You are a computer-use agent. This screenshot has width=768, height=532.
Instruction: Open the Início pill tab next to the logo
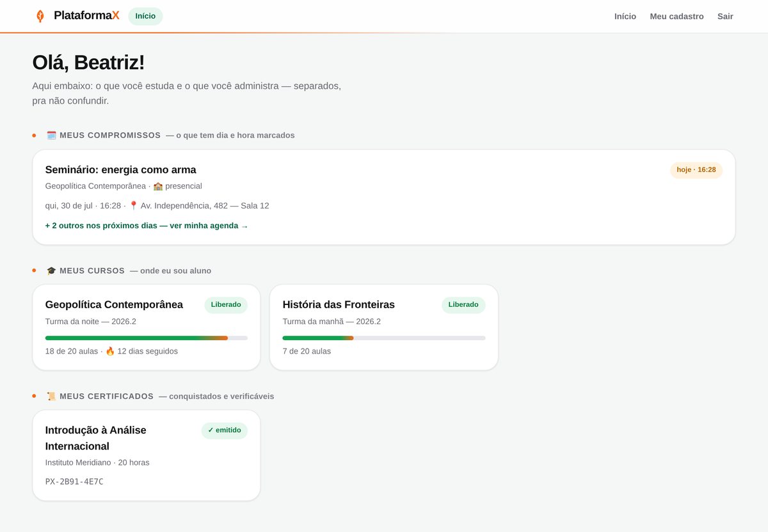point(145,16)
